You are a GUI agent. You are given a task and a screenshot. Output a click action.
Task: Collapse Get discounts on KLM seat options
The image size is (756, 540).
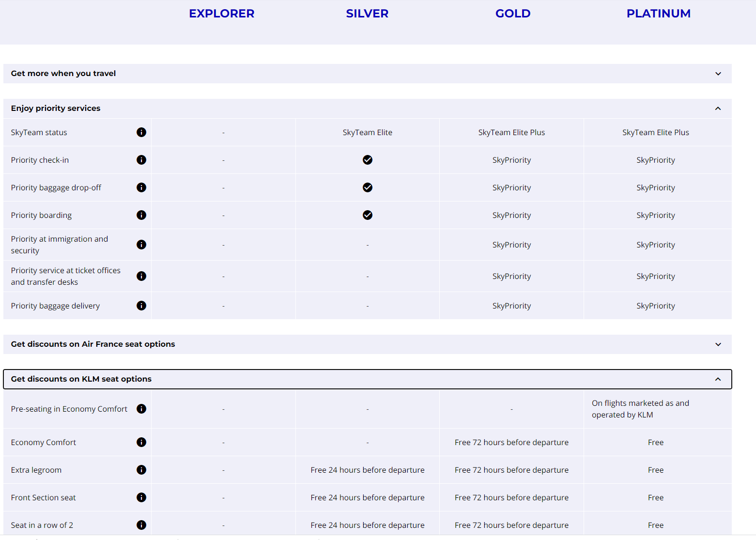click(718, 379)
